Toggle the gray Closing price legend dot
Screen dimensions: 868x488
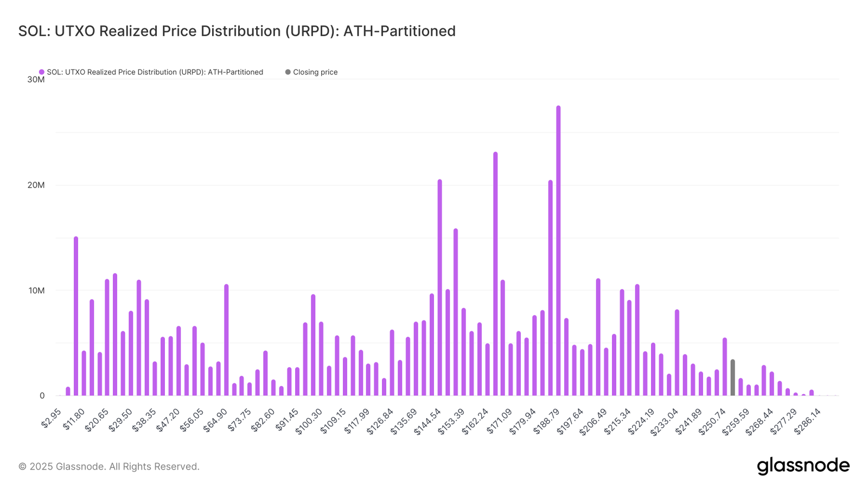point(288,72)
